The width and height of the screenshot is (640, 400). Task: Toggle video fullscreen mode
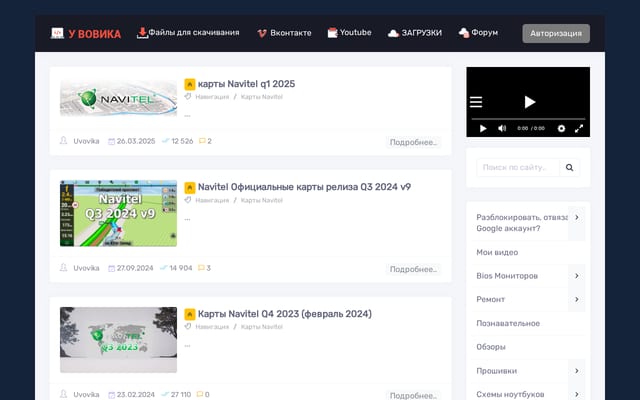coord(579,129)
